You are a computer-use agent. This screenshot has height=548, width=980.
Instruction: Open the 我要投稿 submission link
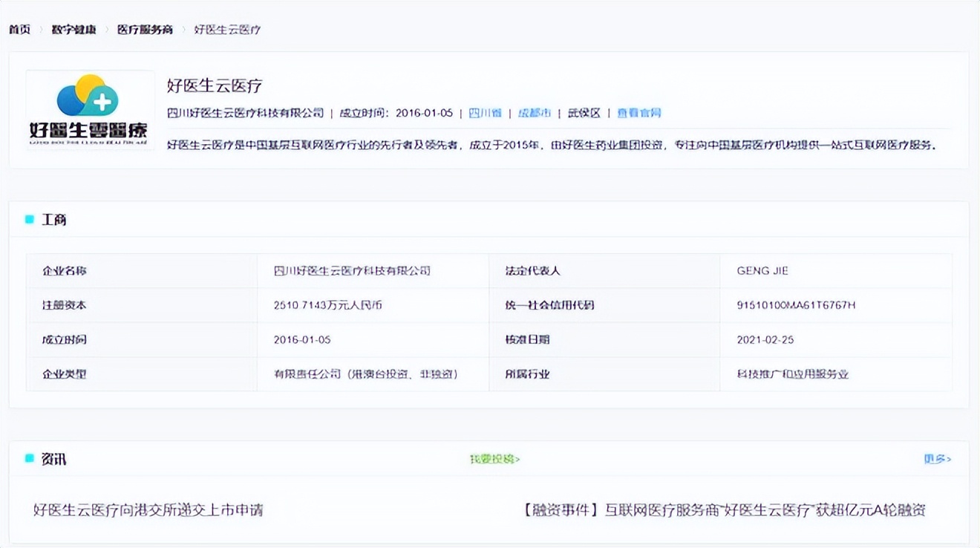click(494, 459)
